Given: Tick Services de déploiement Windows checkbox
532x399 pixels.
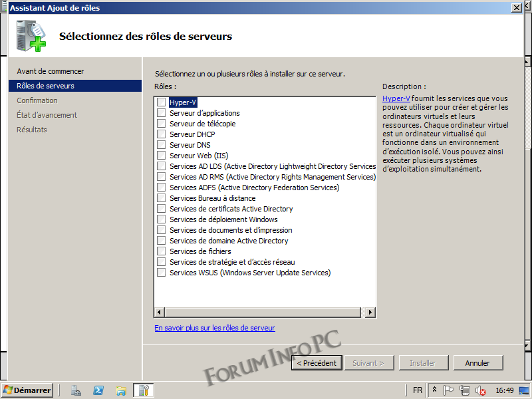Looking at the screenshot, I should [162, 219].
